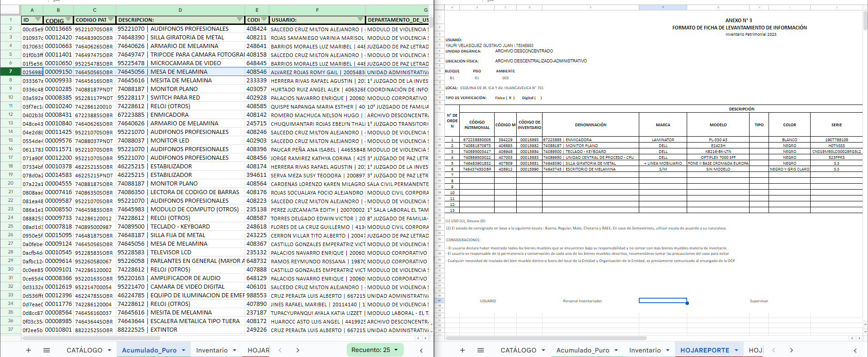This screenshot has height=357, width=868.
Task: Open HOJAREPORTE tab dropdown arrow
Action: point(736,350)
